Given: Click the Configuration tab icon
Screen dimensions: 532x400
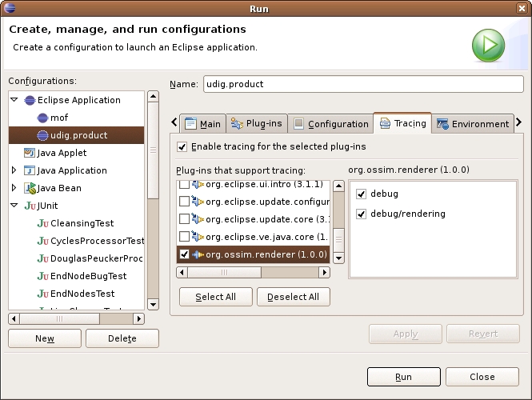Looking at the screenshot, I should (x=298, y=123).
